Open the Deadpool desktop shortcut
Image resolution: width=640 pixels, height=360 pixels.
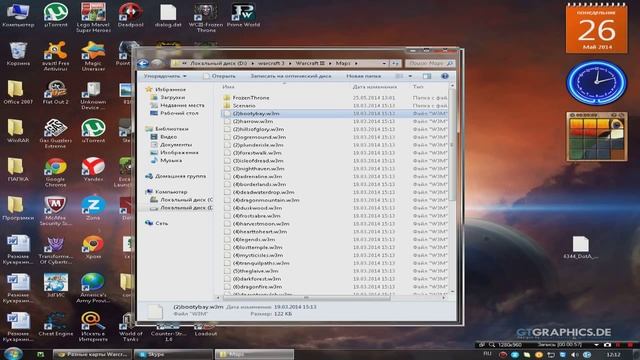click(130, 16)
